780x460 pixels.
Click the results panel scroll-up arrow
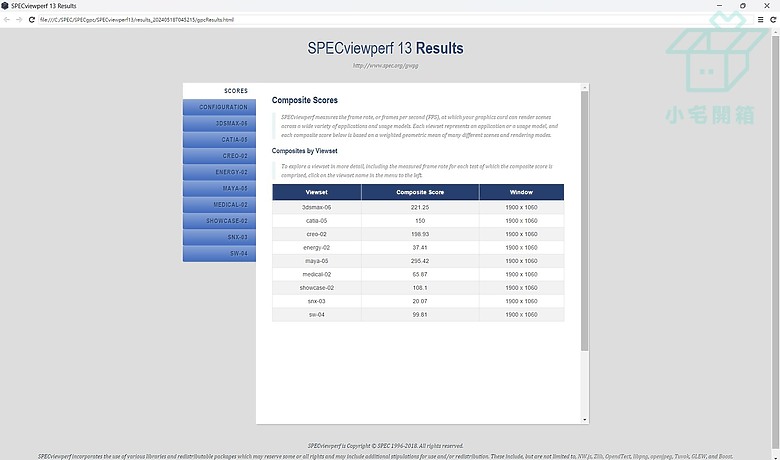pos(585,87)
